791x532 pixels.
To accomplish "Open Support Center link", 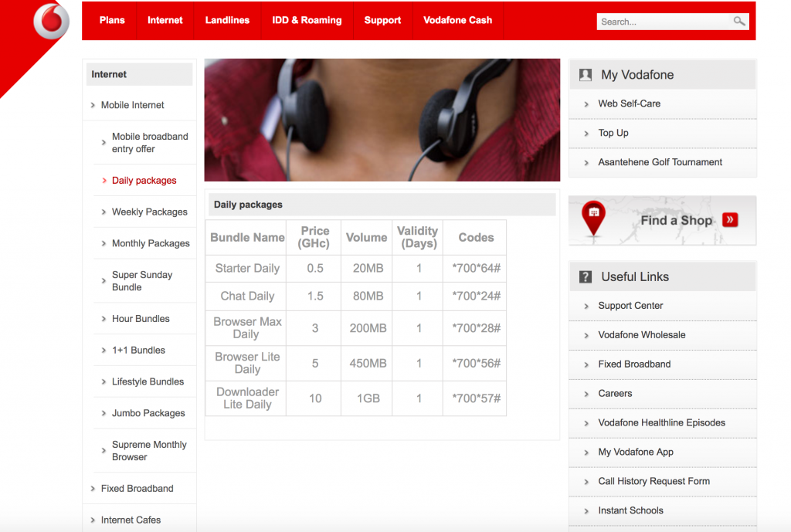I will (630, 306).
